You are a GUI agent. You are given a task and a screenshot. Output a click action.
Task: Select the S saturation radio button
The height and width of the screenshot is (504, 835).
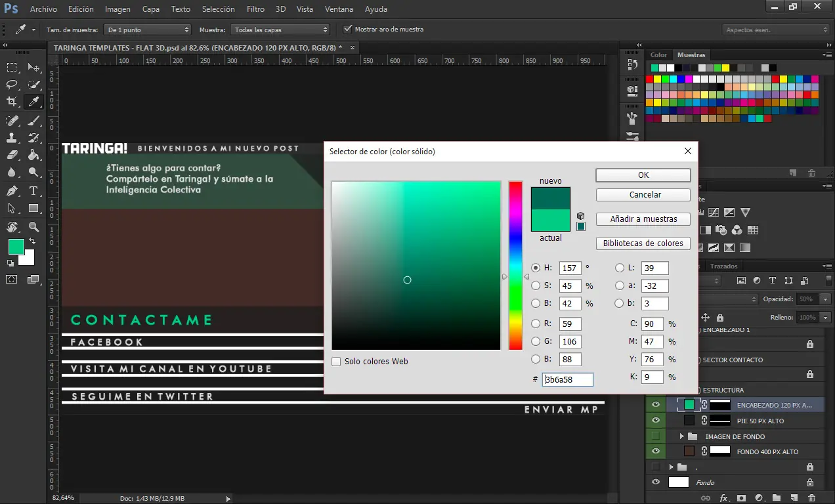536,286
